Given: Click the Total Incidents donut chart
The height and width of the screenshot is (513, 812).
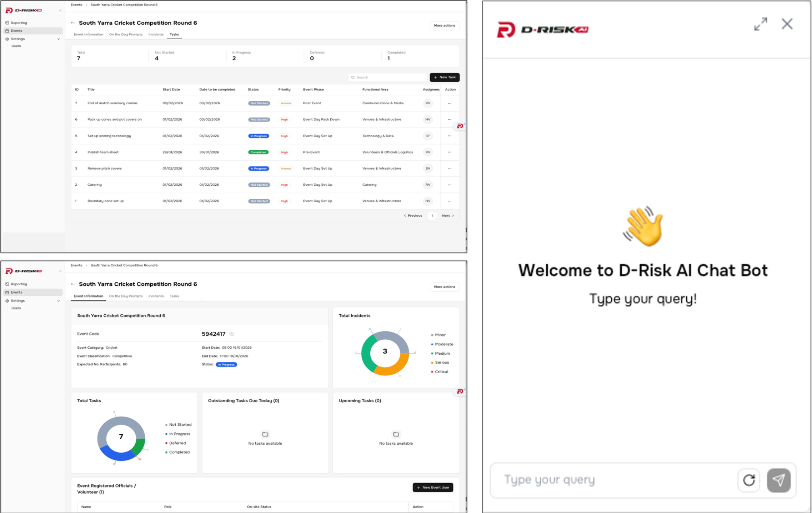Looking at the screenshot, I should (385, 353).
